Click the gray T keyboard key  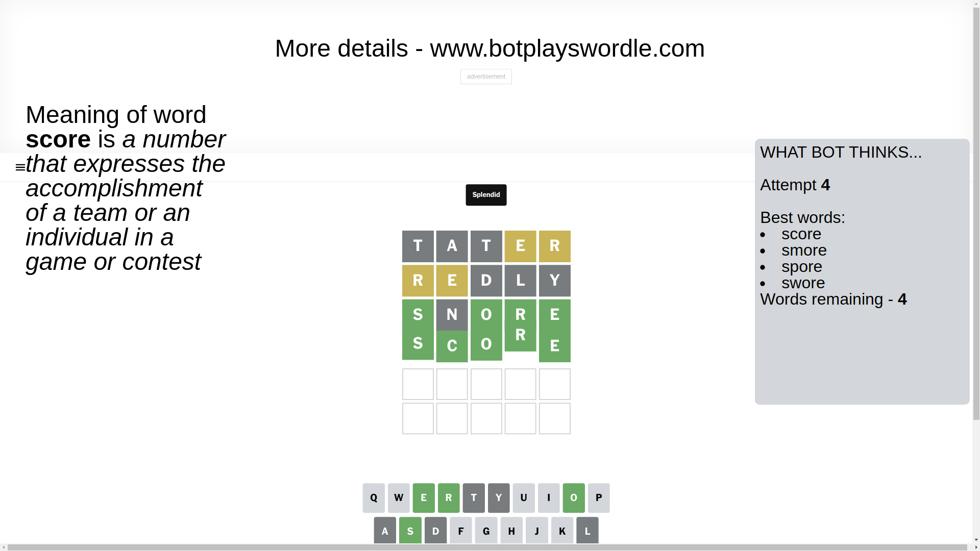tap(474, 498)
